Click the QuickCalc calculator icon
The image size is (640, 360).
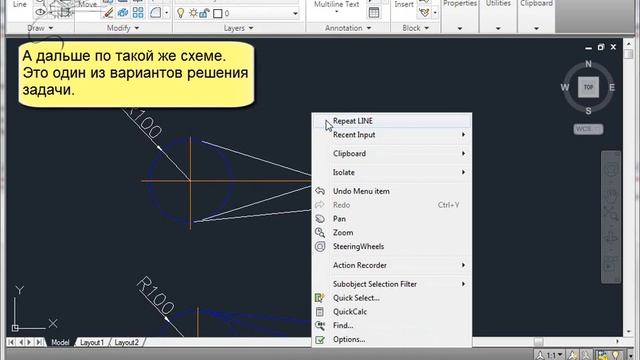pyautogui.click(x=320, y=312)
